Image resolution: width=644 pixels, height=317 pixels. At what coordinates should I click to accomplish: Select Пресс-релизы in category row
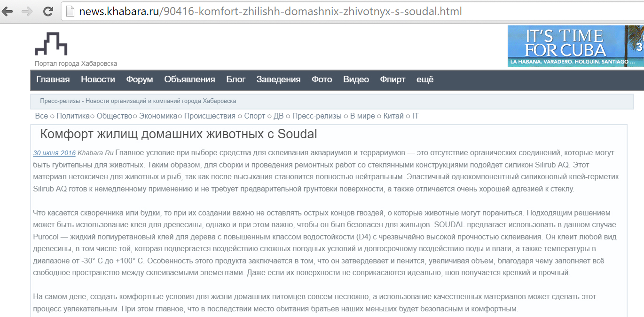317,116
